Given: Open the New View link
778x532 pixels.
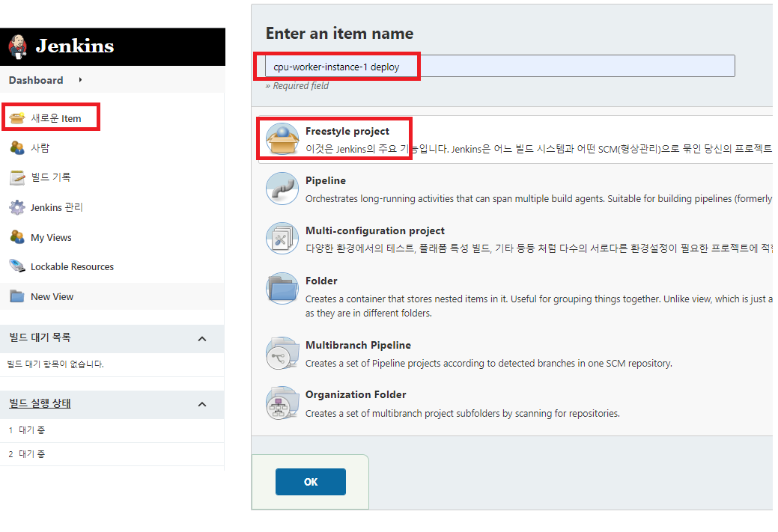Looking at the screenshot, I should [52, 296].
